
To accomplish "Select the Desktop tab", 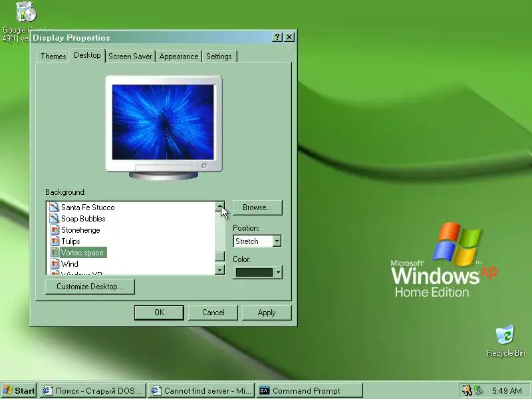I will (x=87, y=55).
